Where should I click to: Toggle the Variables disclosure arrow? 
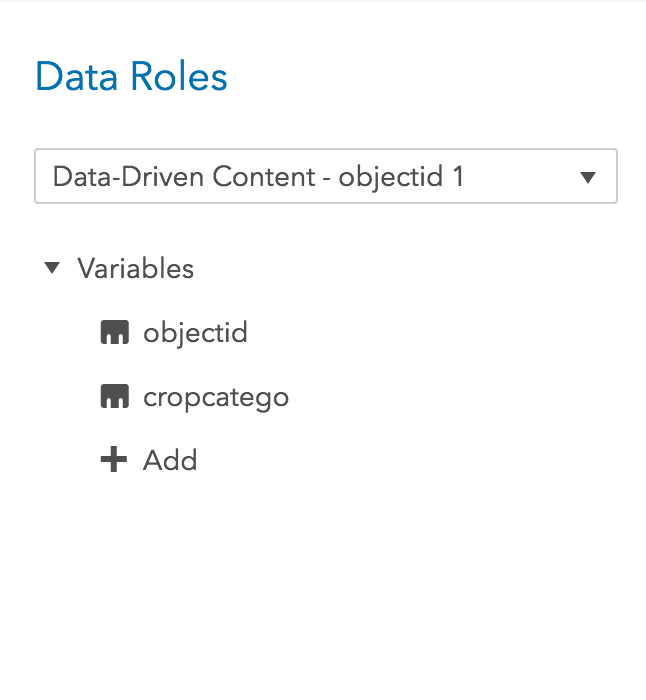pos(52,268)
